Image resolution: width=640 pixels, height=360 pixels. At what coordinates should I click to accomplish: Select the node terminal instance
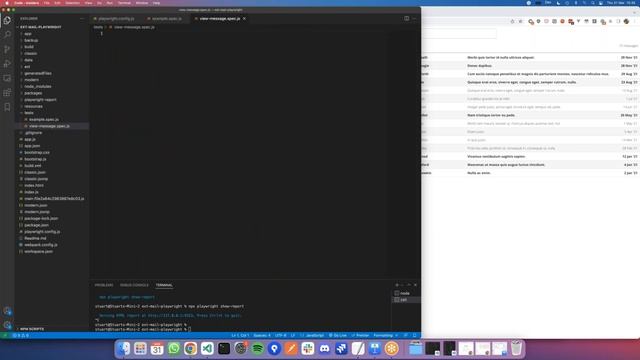405,293
